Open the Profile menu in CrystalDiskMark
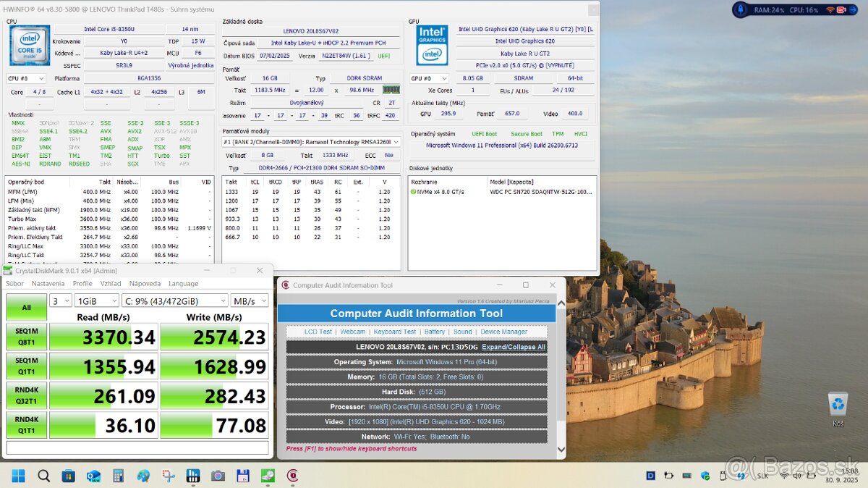This screenshot has height=488, width=868. (82, 284)
